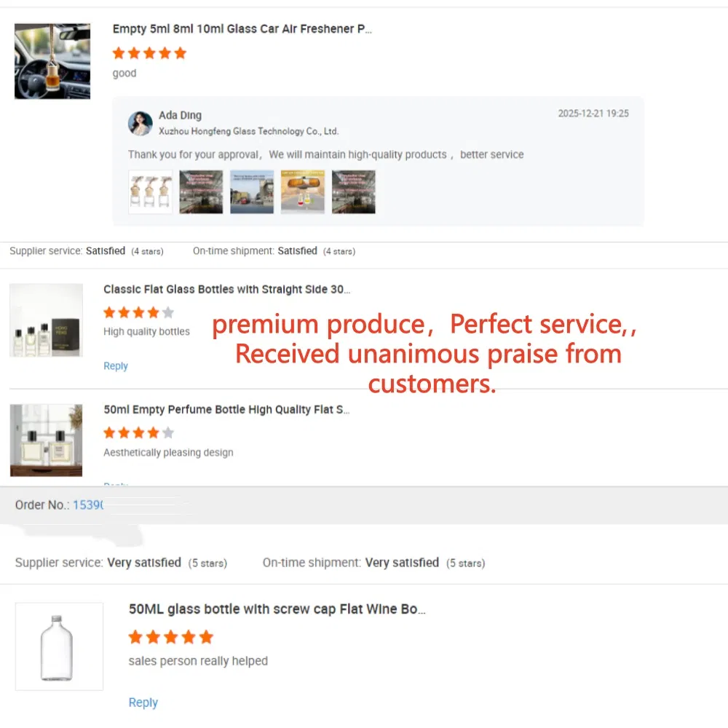This screenshot has height=728, width=728.
Task: Click the flat wine bottle product thumbnail
Action: click(59, 646)
